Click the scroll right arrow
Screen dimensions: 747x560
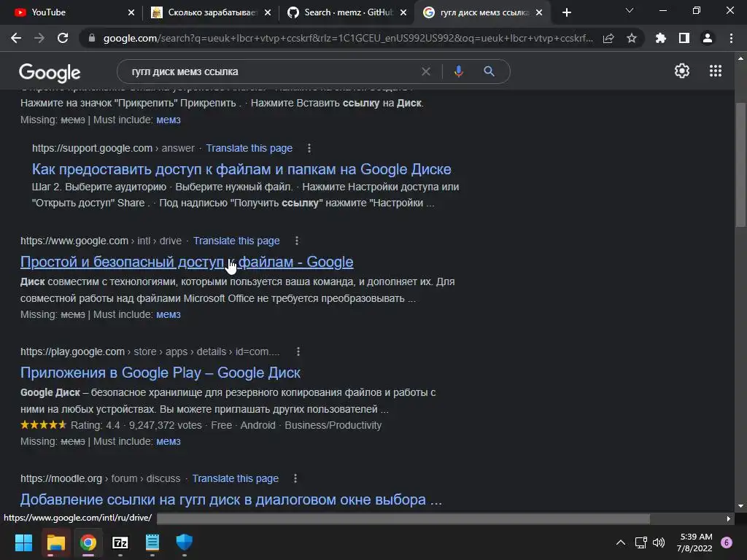pyautogui.click(x=729, y=518)
